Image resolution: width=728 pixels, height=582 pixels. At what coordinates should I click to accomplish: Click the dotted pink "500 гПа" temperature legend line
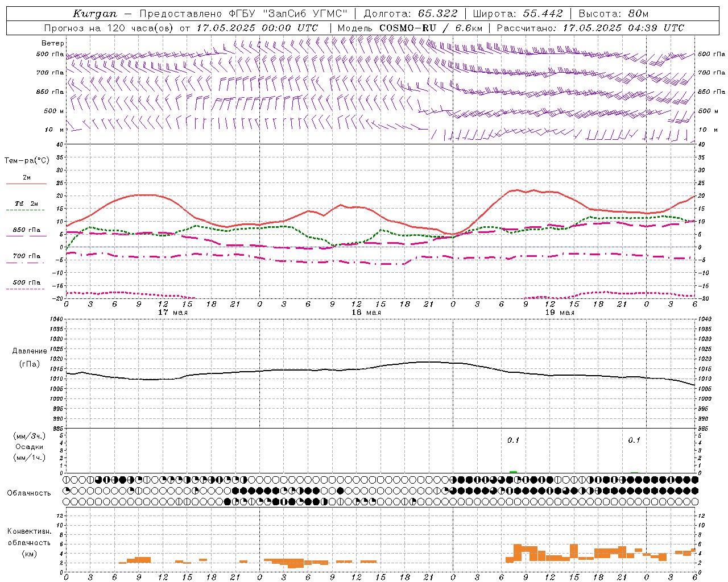click(26, 289)
